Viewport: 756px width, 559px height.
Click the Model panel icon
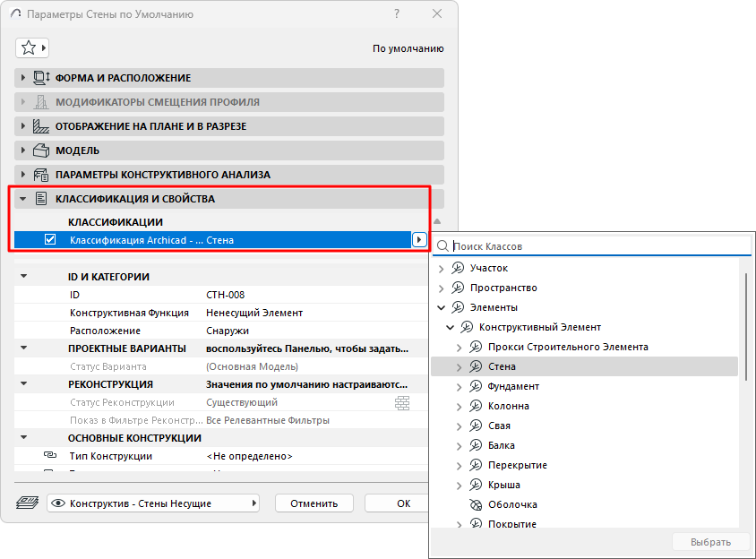(x=41, y=150)
